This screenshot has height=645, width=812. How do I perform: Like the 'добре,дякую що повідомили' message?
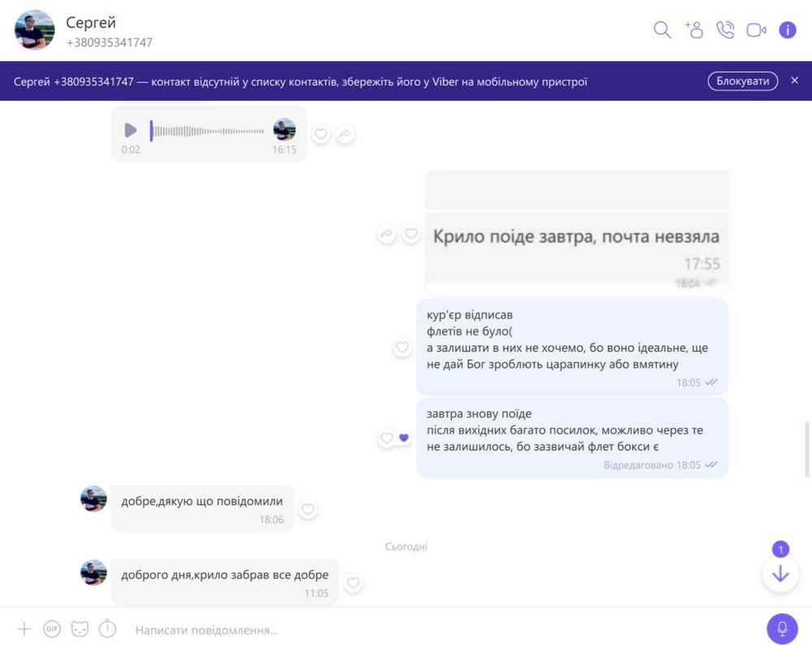[x=307, y=509]
